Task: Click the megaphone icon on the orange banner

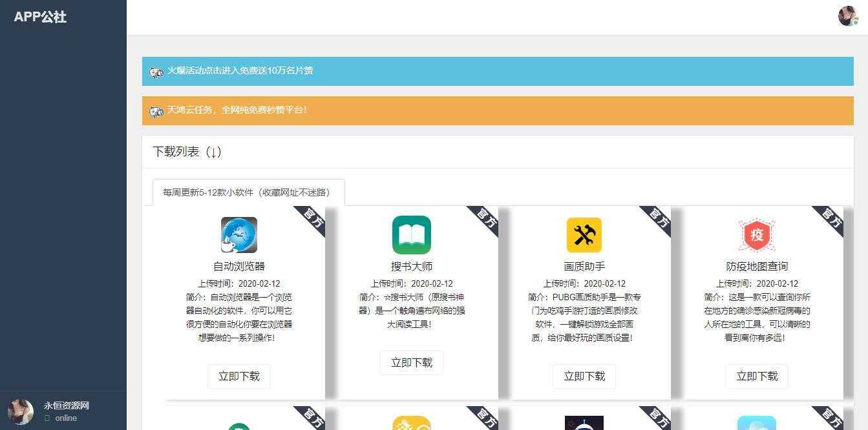Action: [x=156, y=110]
